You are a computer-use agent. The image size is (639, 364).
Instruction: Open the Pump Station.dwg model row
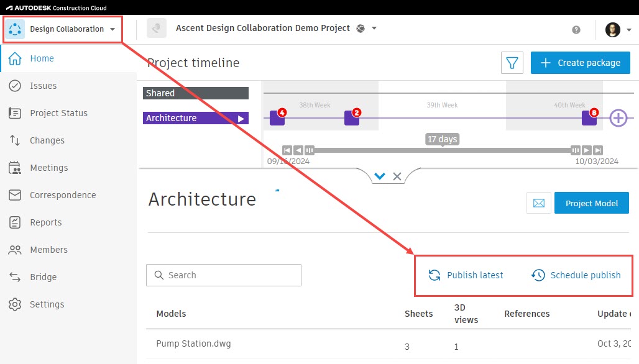388,344
